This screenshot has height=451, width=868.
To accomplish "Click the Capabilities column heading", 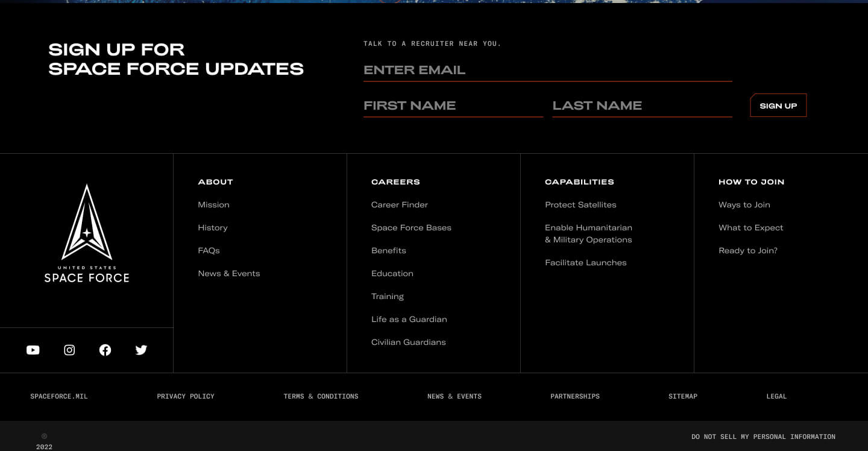I will (x=579, y=182).
